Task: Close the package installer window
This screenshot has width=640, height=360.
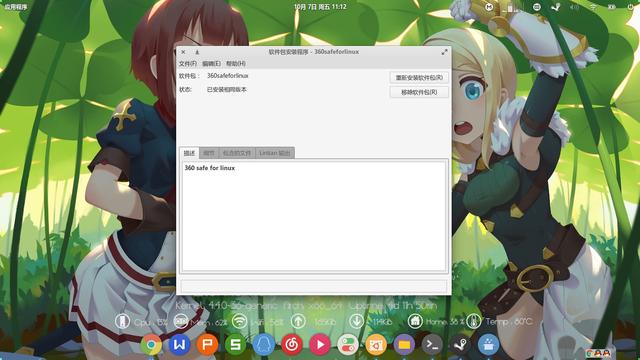Action: (x=183, y=52)
